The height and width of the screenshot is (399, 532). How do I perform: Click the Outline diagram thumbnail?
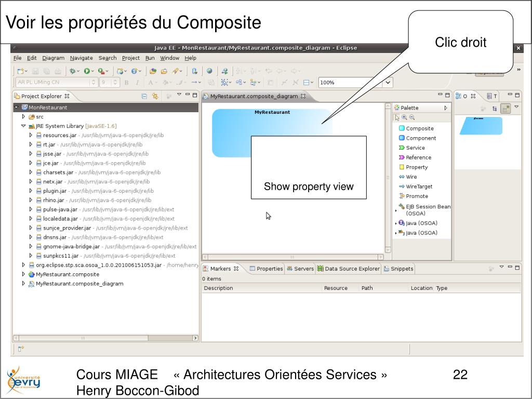click(481, 126)
